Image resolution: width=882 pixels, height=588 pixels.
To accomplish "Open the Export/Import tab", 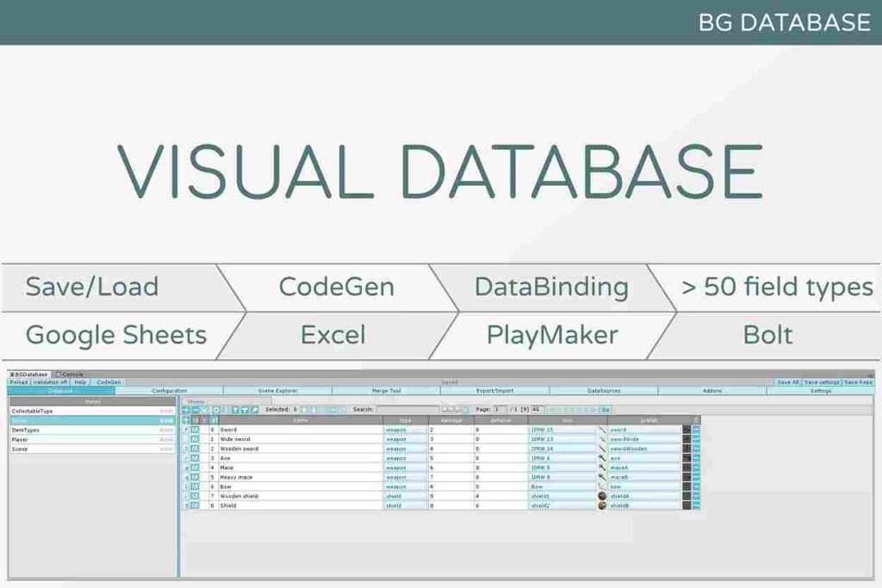I will (494, 391).
